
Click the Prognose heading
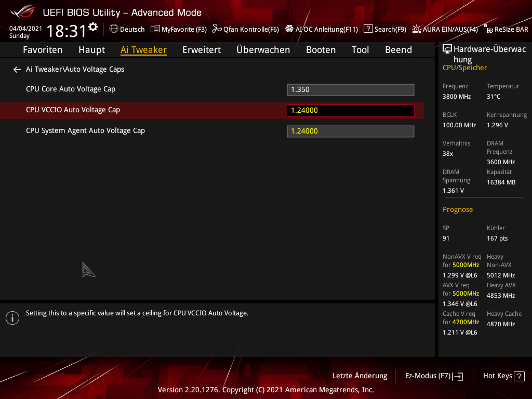(458, 210)
